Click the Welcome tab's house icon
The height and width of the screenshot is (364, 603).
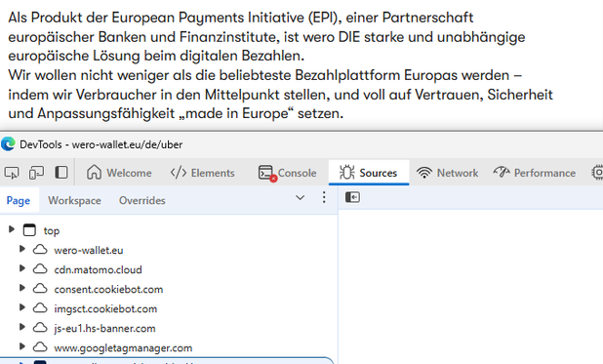coord(94,173)
